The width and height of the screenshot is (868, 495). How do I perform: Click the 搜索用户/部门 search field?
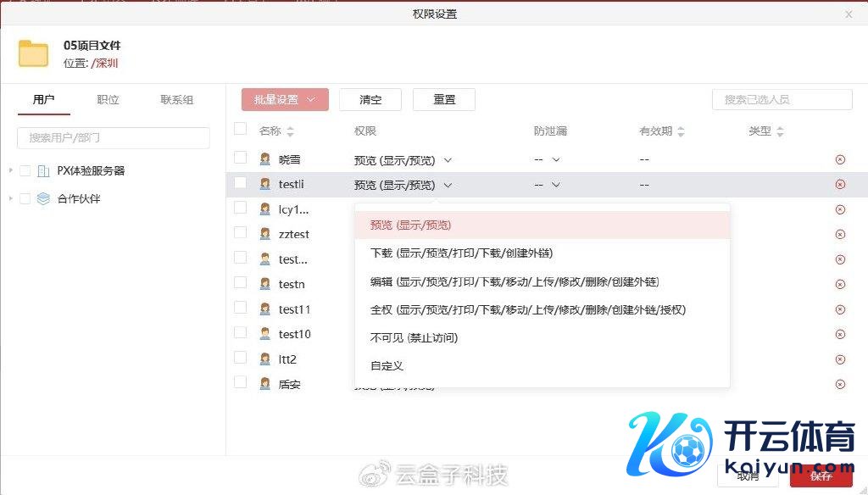click(114, 137)
